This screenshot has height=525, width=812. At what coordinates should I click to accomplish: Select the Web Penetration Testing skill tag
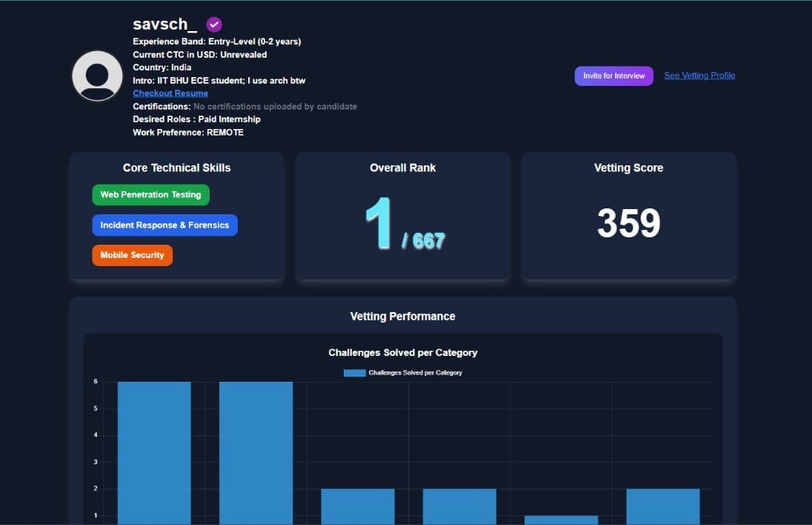click(150, 195)
